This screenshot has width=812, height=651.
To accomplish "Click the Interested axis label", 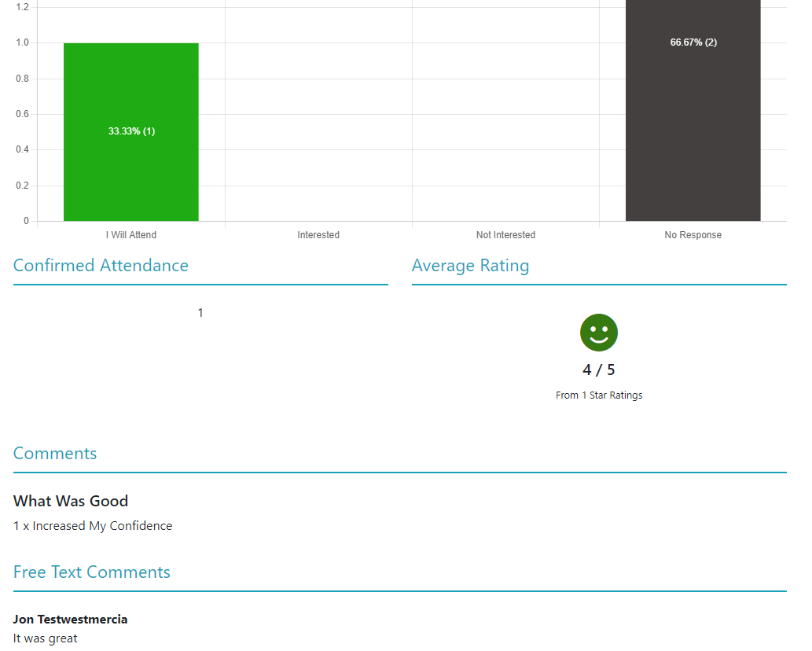I will pyautogui.click(x=318, y=235).
